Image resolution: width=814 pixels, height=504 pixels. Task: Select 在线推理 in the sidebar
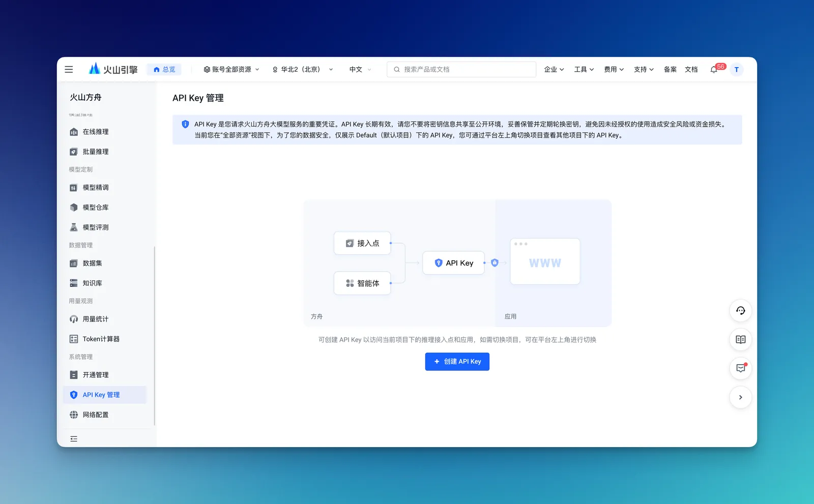[95, 132]
